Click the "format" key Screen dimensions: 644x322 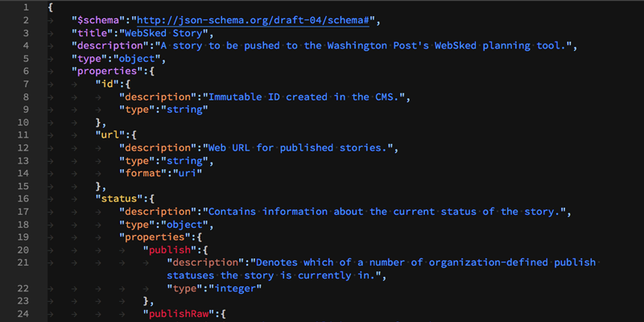(143, 173)
